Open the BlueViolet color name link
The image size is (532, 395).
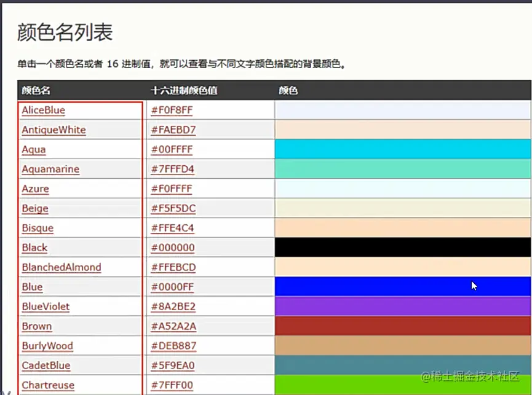[x=46, y=307]
